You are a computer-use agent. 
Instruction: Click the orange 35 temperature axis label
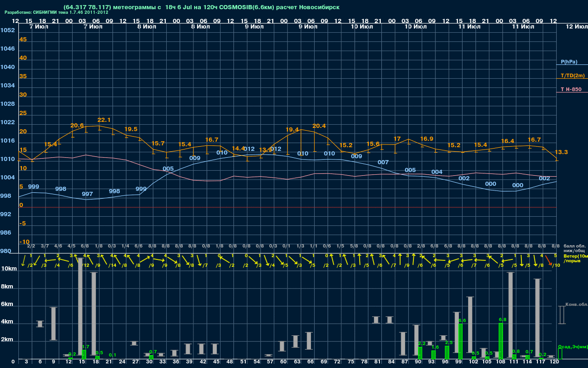pyautogui.click(x=23, y=76)
